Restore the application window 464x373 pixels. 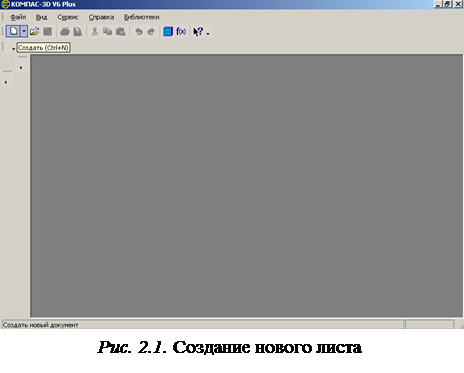coord(448,4)
